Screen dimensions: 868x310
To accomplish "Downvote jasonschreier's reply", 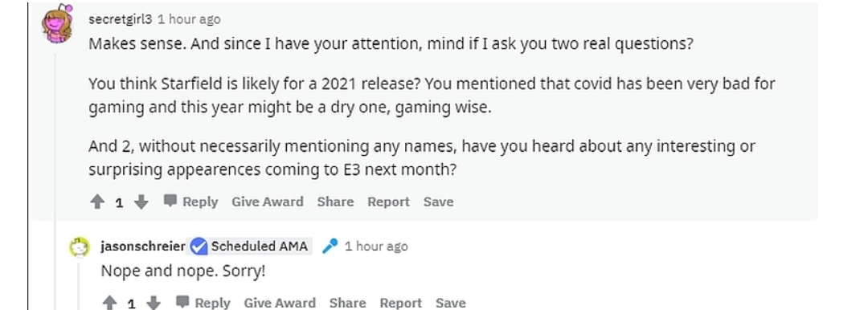I will coord(154,303).
